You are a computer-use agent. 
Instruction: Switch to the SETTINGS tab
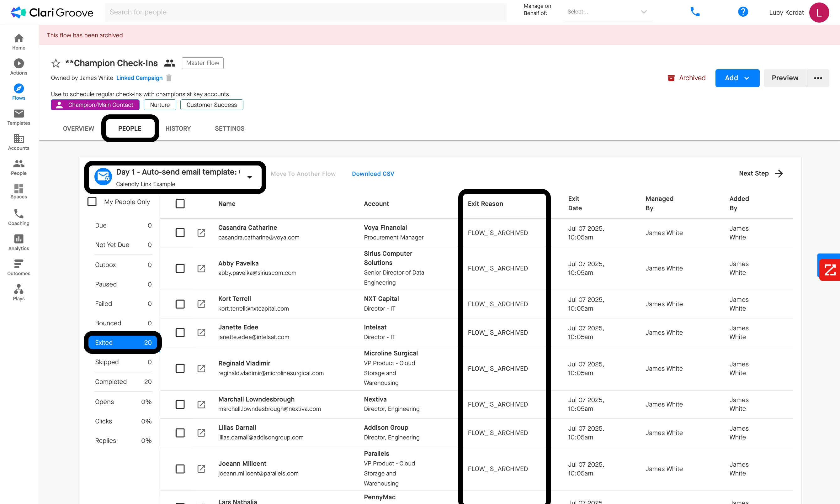229,129
